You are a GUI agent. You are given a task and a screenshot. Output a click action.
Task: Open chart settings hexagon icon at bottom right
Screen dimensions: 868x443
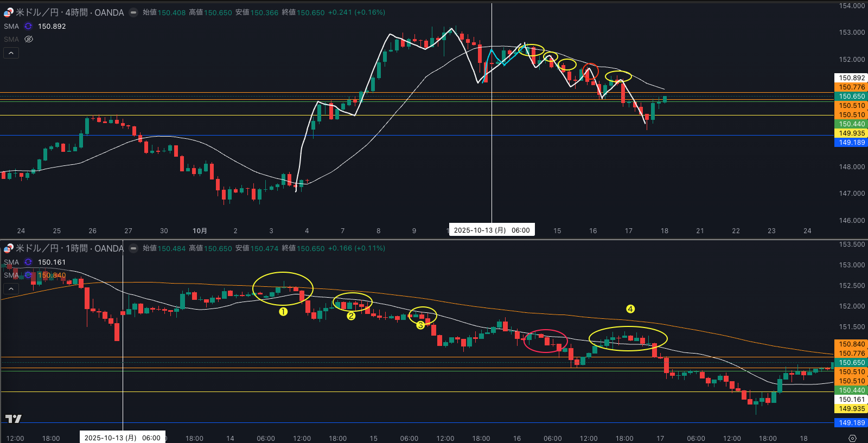[x=852, y=438]
